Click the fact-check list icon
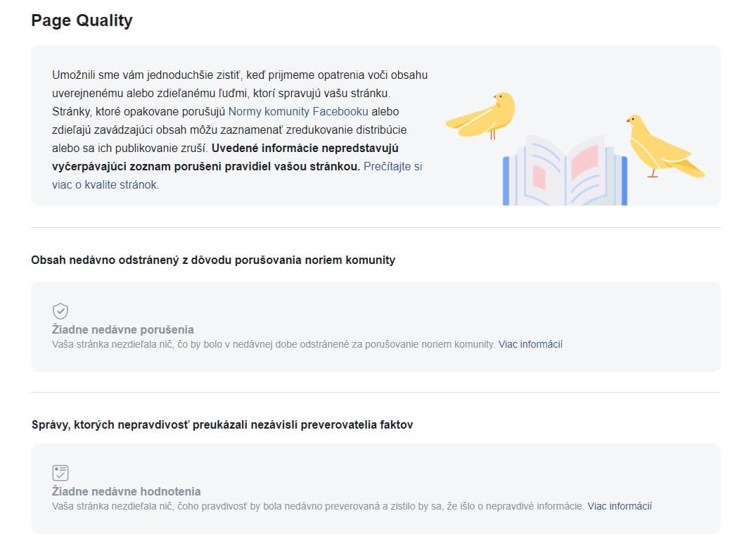756x549 pixels. (60, 472)
